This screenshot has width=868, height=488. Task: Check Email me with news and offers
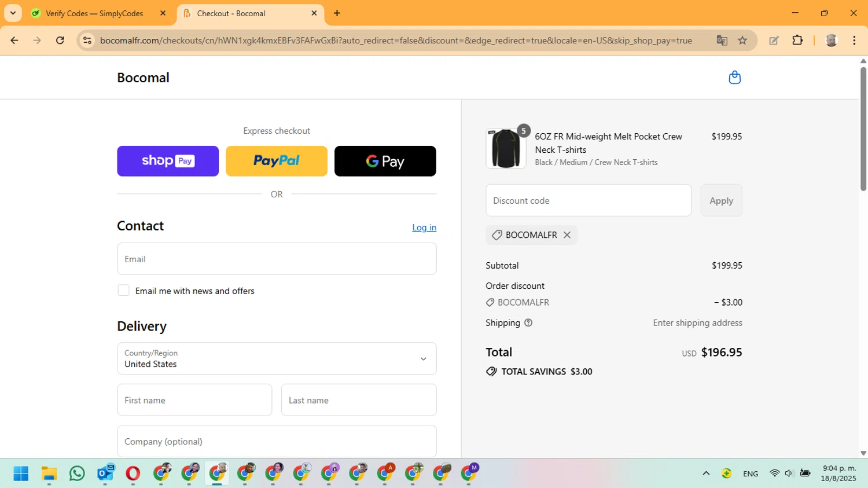[123, 291]
